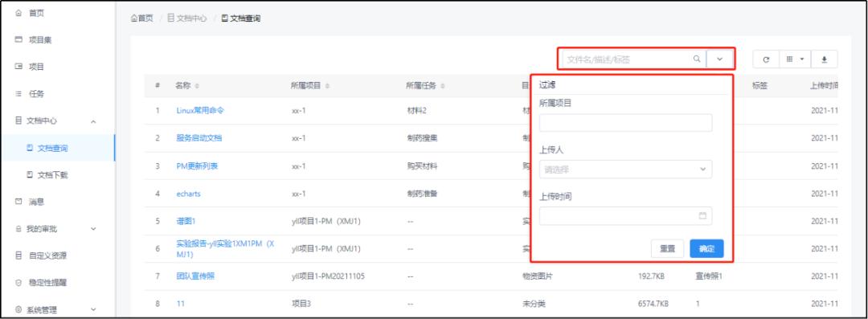Click the 自定义资源 sidebar icon
This screenshot has height=319, width=868.
(18, 256)
